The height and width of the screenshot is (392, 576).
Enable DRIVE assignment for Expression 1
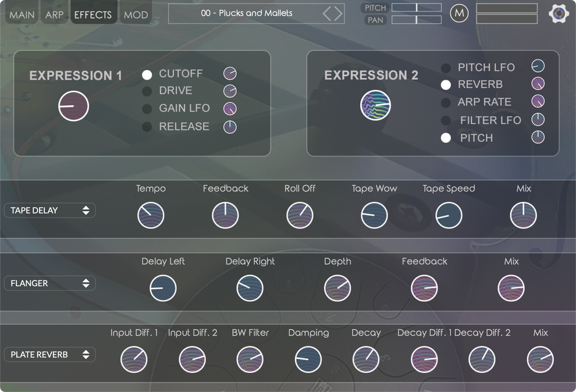[147, 91]
